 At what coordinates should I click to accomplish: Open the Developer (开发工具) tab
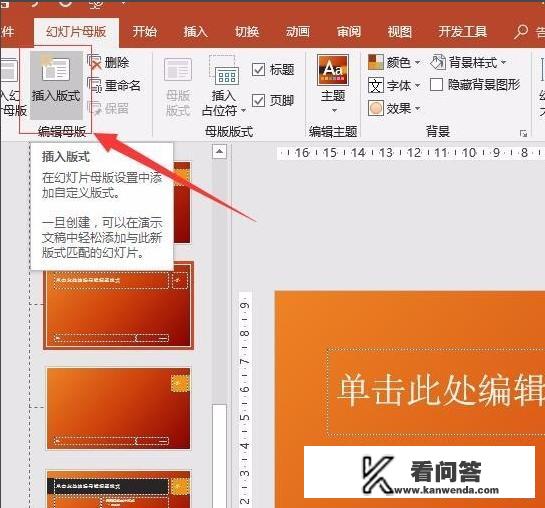[463, 32]
